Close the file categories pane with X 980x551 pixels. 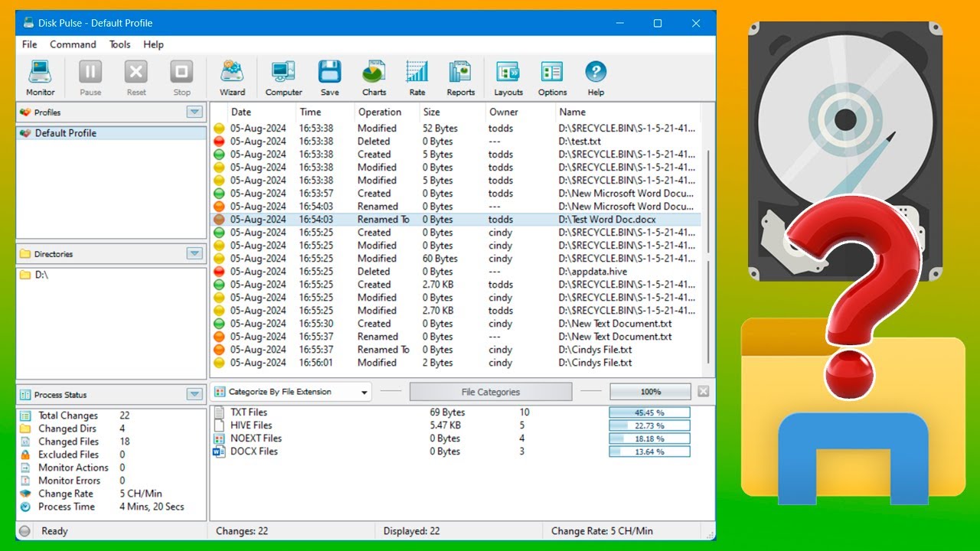[x=703, y=392]
